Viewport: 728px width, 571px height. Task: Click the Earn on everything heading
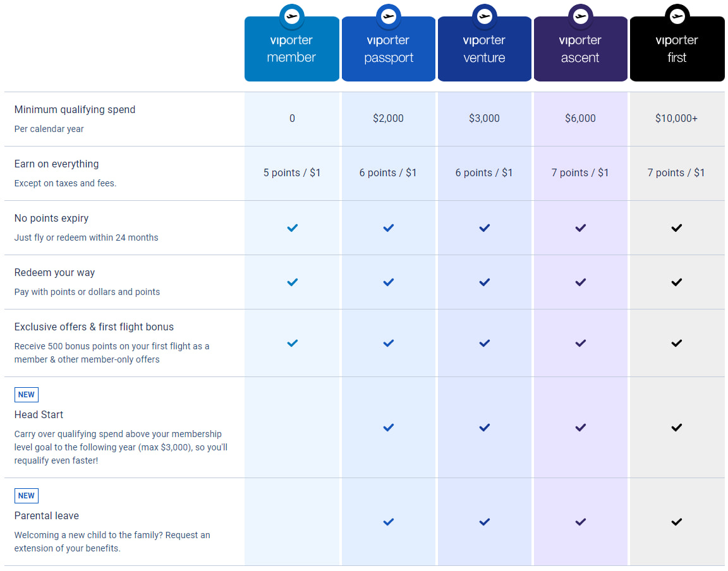pyautogui.click(x=56, y=164)
